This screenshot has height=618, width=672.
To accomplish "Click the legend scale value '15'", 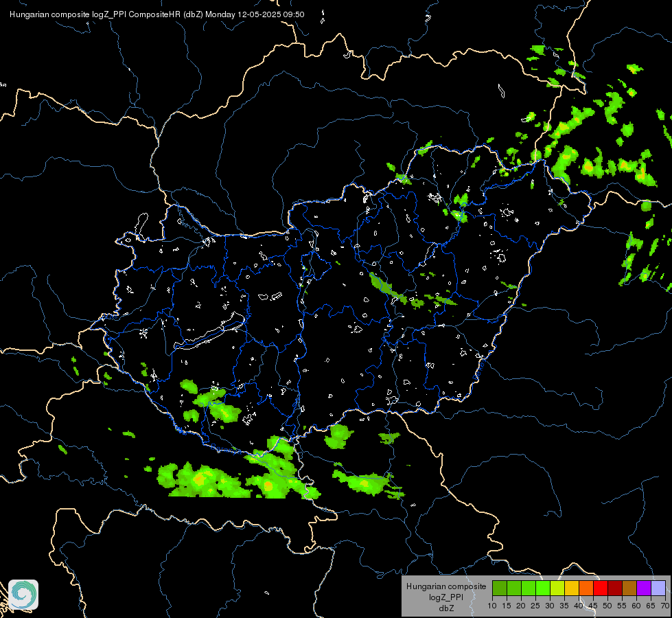I will [507, 606].
